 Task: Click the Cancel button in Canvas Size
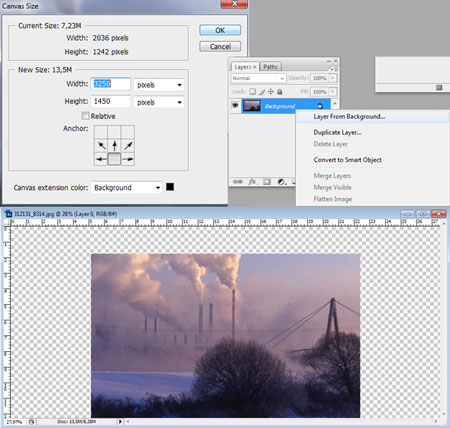[x=220, y=46]
